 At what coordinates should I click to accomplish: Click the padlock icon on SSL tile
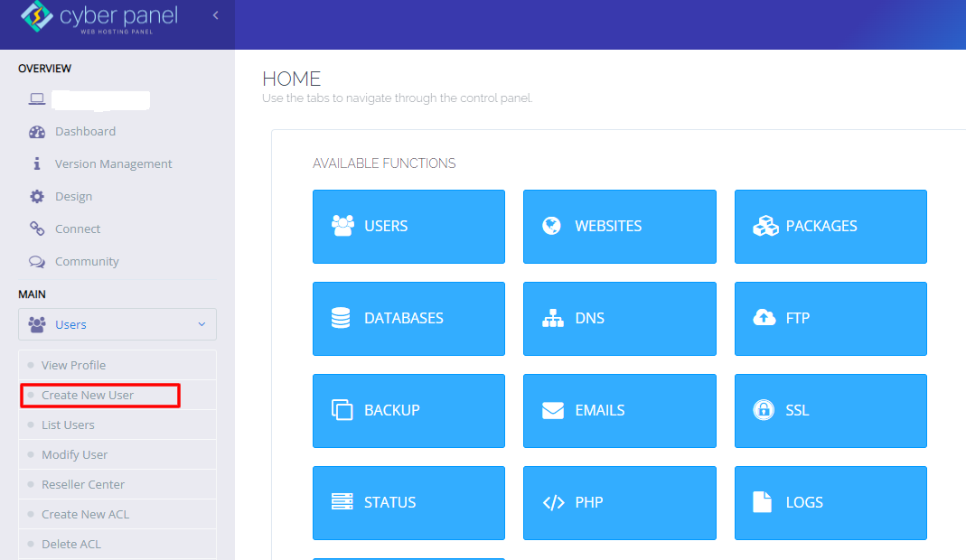tap(764, 410)
